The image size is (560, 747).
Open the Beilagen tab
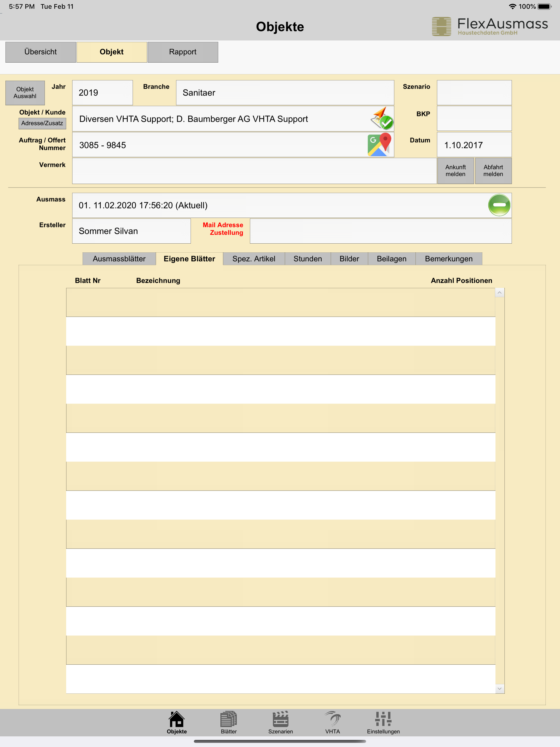tap(392, 259)
